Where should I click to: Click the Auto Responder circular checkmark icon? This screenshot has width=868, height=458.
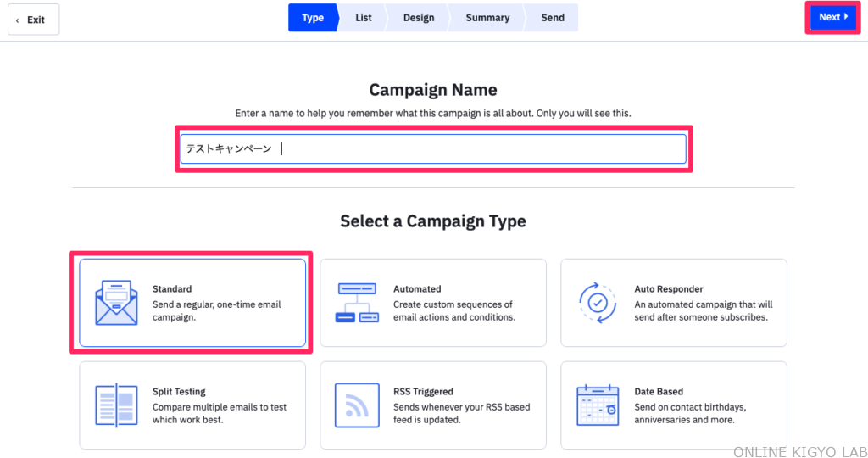point(598,303)
